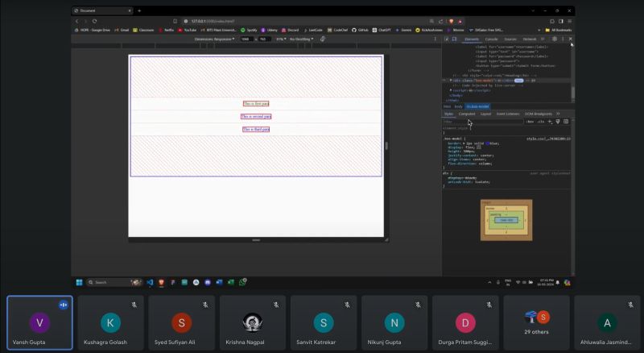Click the box model diagram in styles pane
The width and height of the screenshot is (644, 353).
[x=506, y=220]
